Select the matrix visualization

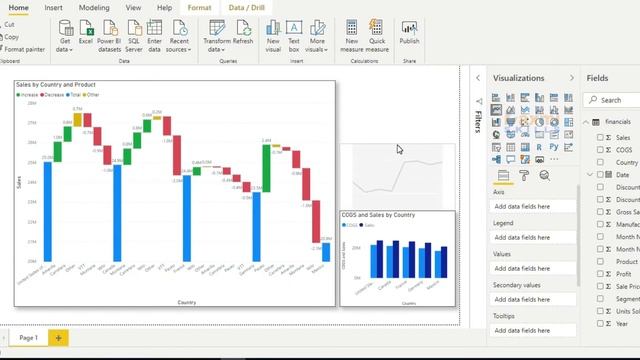(x=525, y=147)
